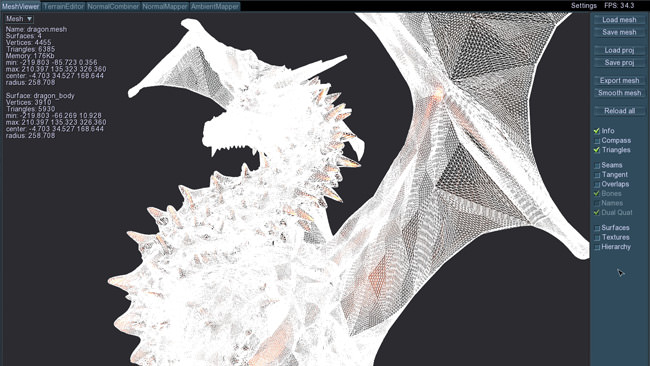This screenshot has height=366, width=650.
Task: Click the Reload all button
Action: point(619,111)
